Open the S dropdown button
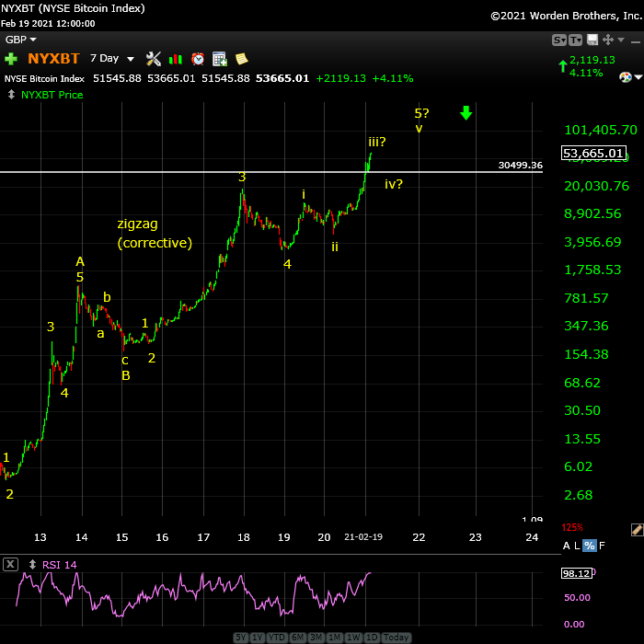Viewport: 644px width, 644px height. (x=559, y=40)
